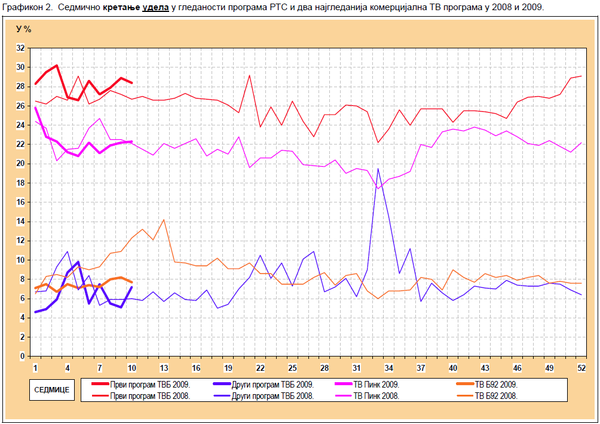The width and height of the screenshot is (600, 424).
Task: Click x-axis week label 49
Action: (549, 368)
